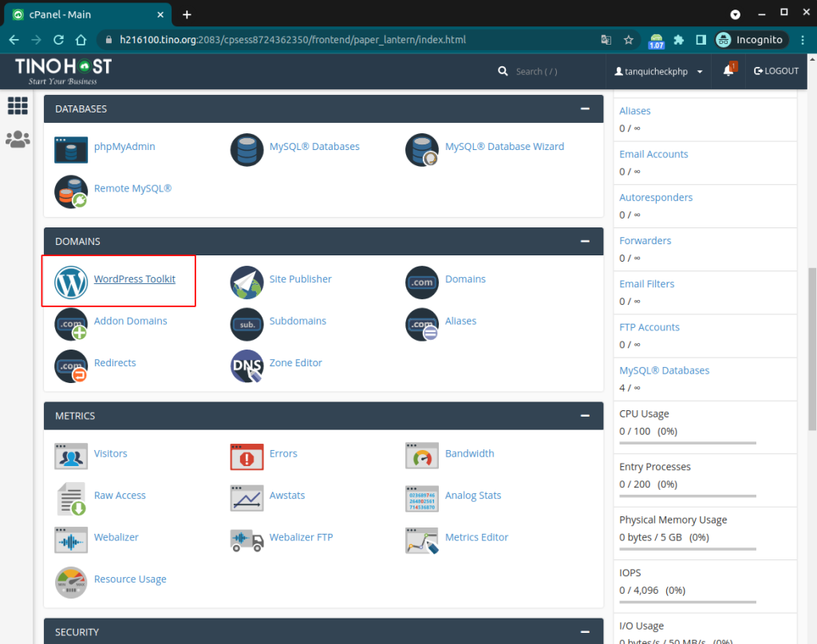The width and height of the screenshot is (817, 644).
Task: Open the Subdomains link
Action: (x=298, y=321)
